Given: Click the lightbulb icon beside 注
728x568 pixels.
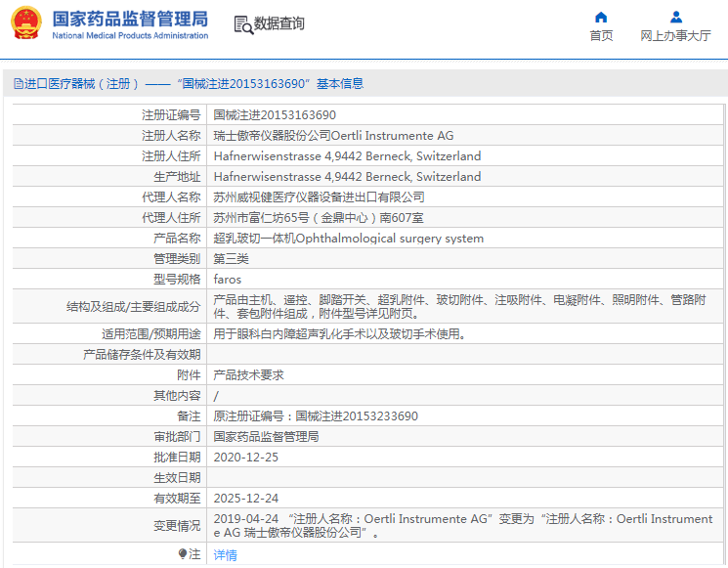Looking at the screenshot, I should 183,553.
